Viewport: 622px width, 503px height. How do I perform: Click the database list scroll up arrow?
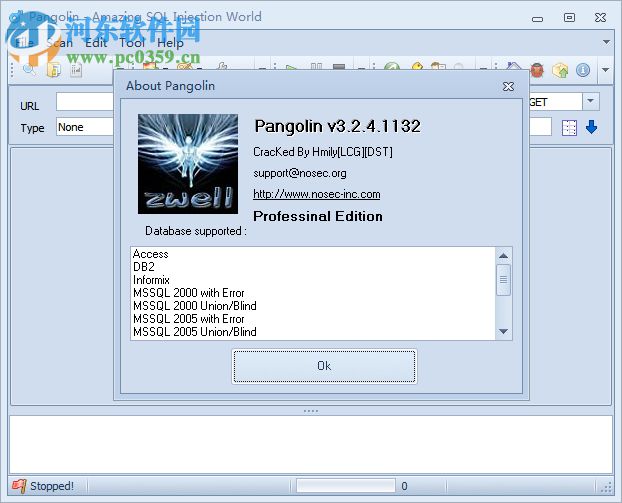503,255
